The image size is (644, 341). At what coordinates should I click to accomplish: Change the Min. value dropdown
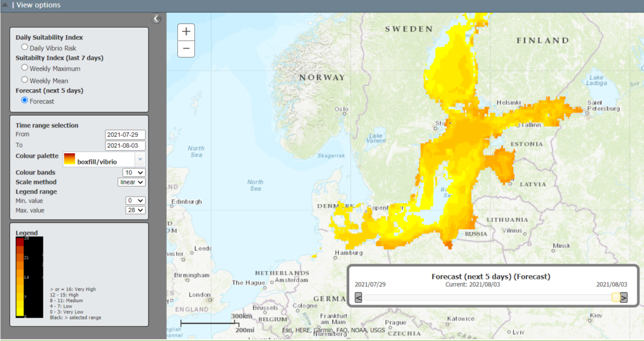coord(135,201)
